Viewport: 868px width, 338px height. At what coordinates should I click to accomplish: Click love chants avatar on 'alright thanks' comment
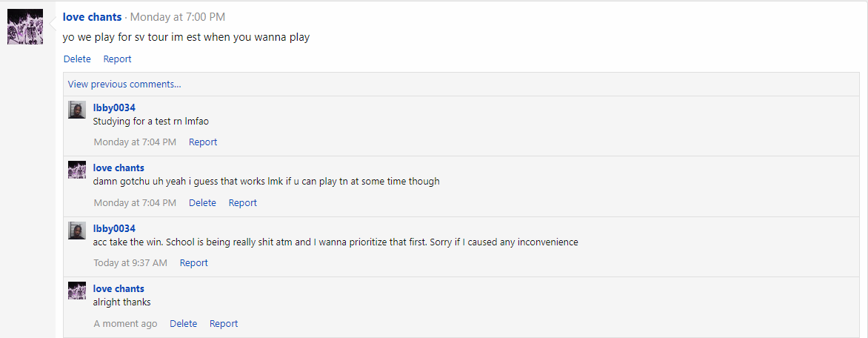[77, 291]
